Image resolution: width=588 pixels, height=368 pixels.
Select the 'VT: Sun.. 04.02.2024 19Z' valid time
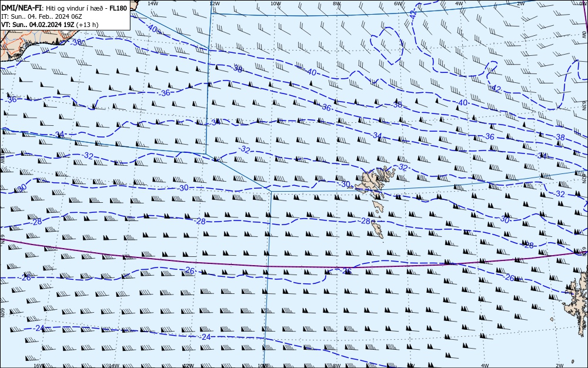tap(37, 25)
